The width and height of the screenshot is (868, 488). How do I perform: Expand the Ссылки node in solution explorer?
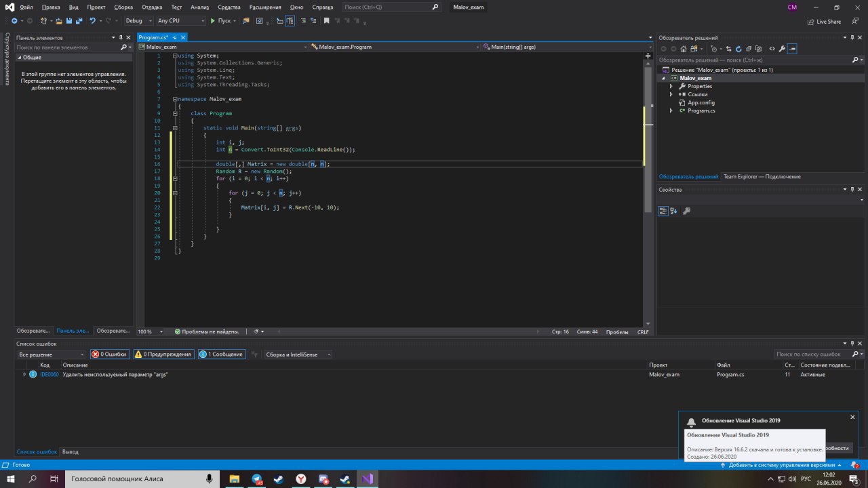[671, 94]
